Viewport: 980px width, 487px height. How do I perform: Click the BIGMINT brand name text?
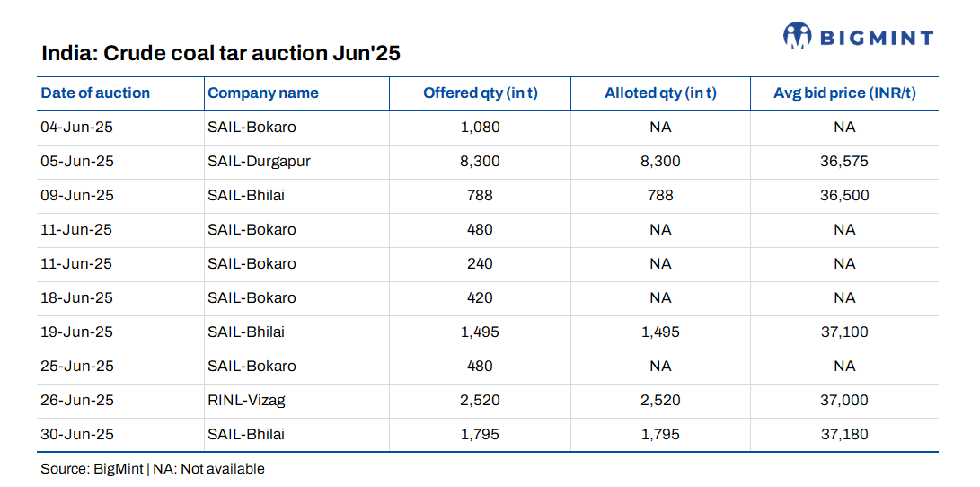pos(875,37)
